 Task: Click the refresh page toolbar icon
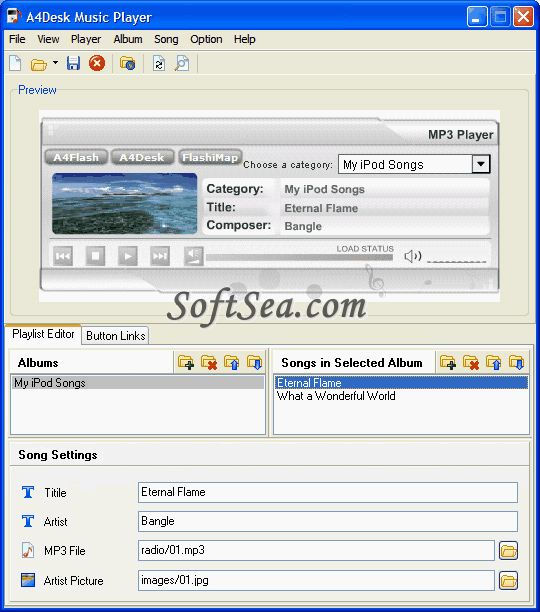click(159, 64)
